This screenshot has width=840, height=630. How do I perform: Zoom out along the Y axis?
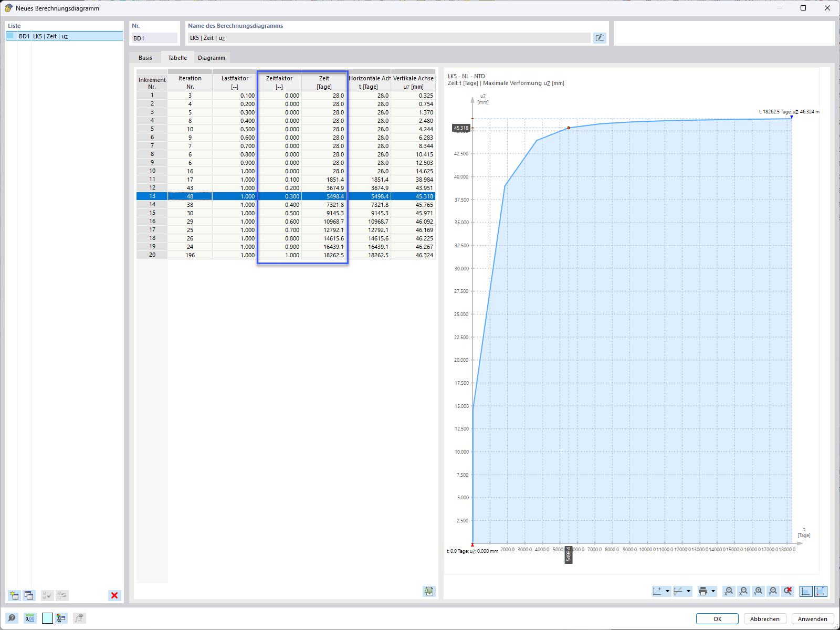tap(773, 591)
